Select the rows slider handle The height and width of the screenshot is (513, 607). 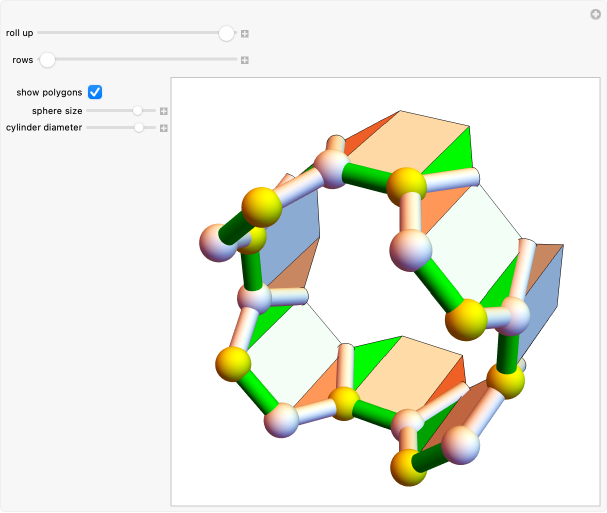click(47, 60)
